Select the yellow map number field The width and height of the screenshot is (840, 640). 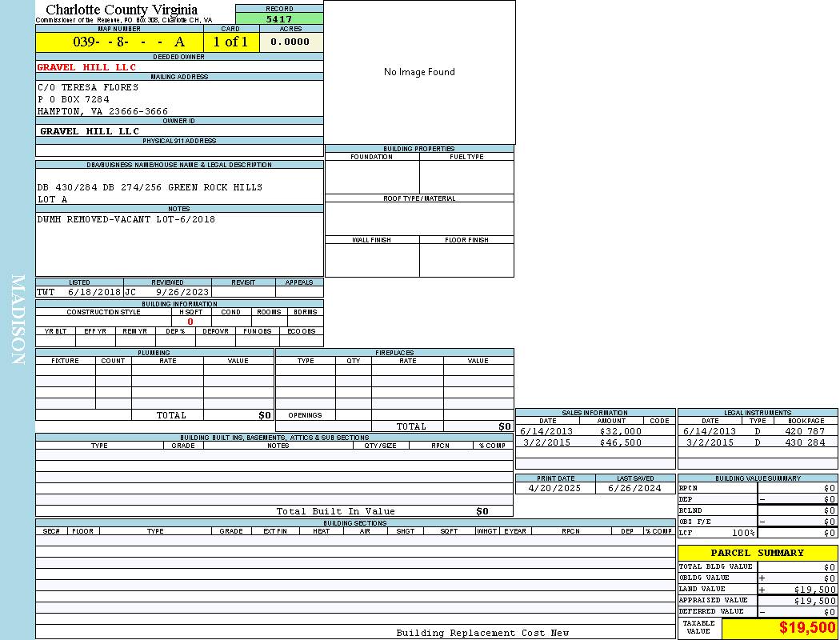coord(119,42)
